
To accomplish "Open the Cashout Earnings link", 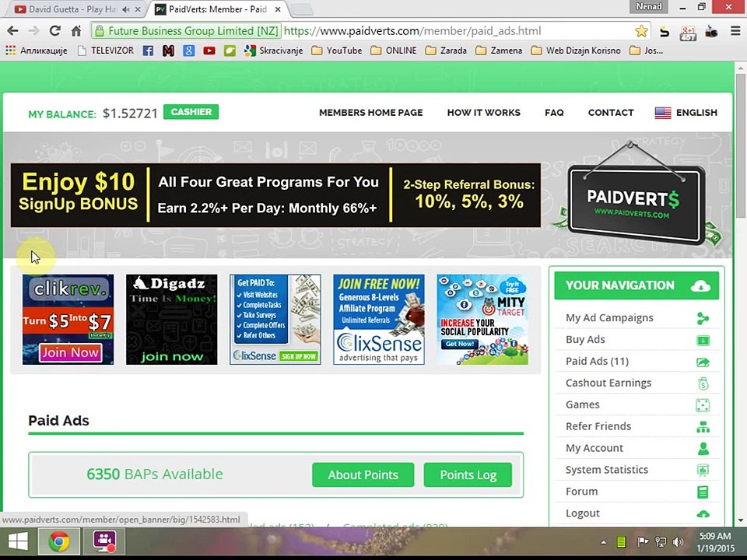I will pyautogui.click(x=608, y=383).
